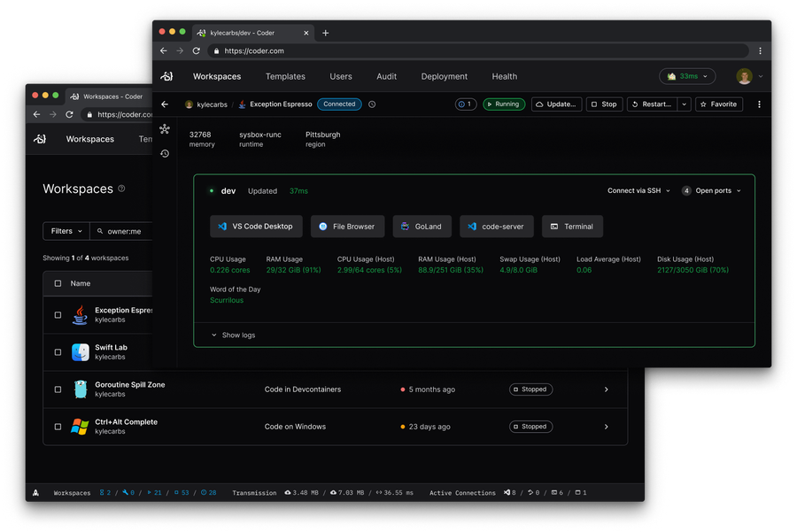
Task: Check the Goroutine Spill Zone checkbox
Action: pos(58,389)
